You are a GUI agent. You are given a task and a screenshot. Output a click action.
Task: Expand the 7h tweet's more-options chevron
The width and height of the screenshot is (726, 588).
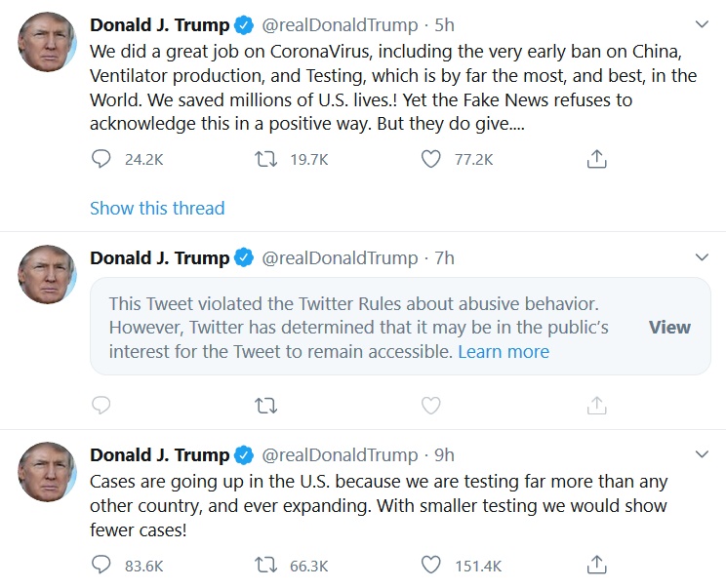701,257
